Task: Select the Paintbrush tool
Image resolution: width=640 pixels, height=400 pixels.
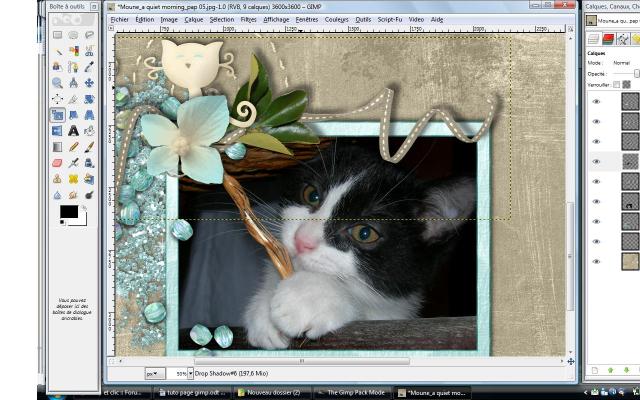Action: point(89,147)
